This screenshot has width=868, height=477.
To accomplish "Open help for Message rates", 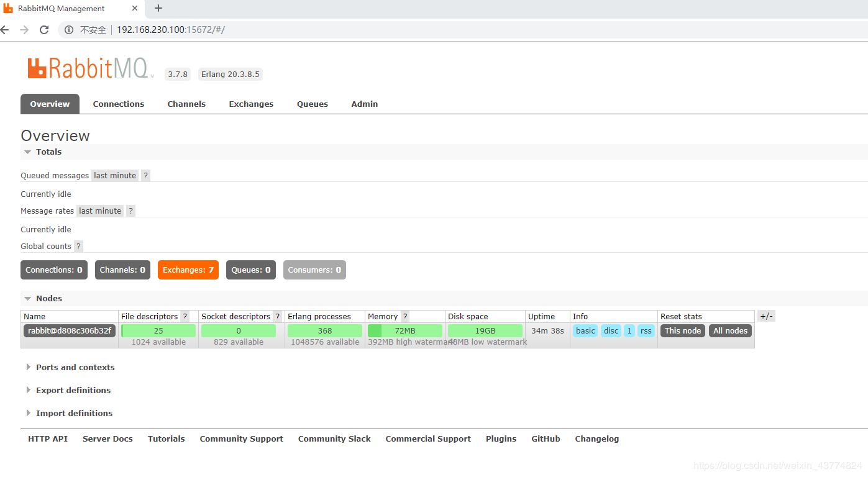I will 130,211.
